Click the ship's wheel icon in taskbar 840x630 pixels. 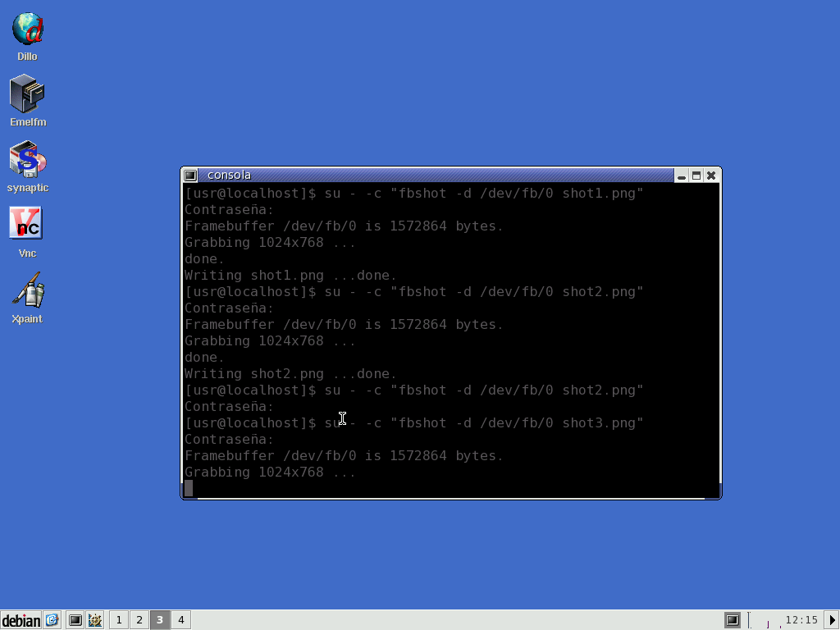(x=94, y=620)
